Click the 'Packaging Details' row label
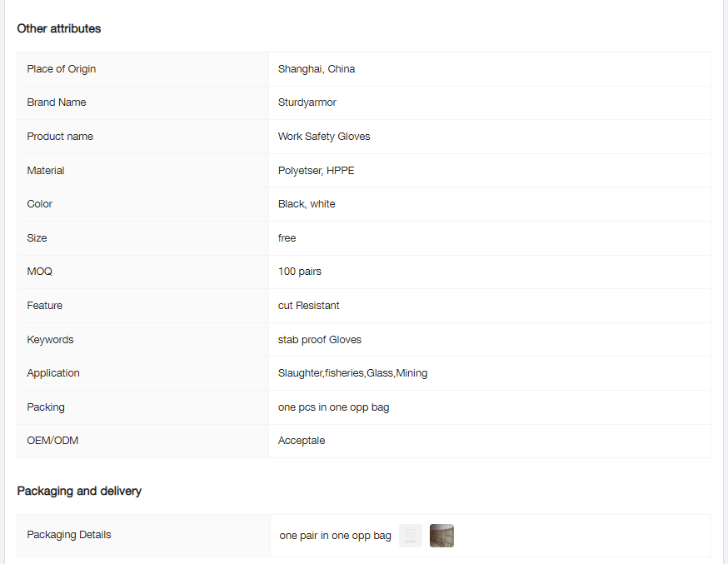The width and height of the screenshot is (728, 564). (69, 535)
